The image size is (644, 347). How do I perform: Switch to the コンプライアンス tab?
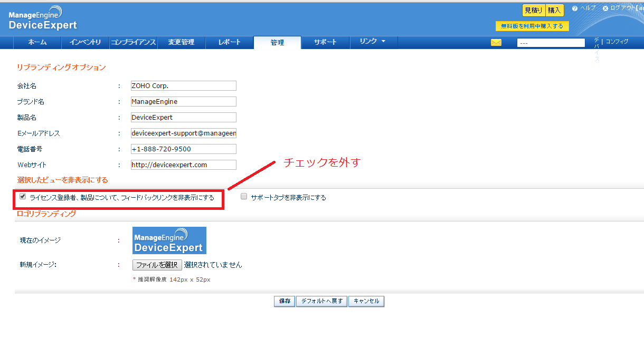[133, 42]
